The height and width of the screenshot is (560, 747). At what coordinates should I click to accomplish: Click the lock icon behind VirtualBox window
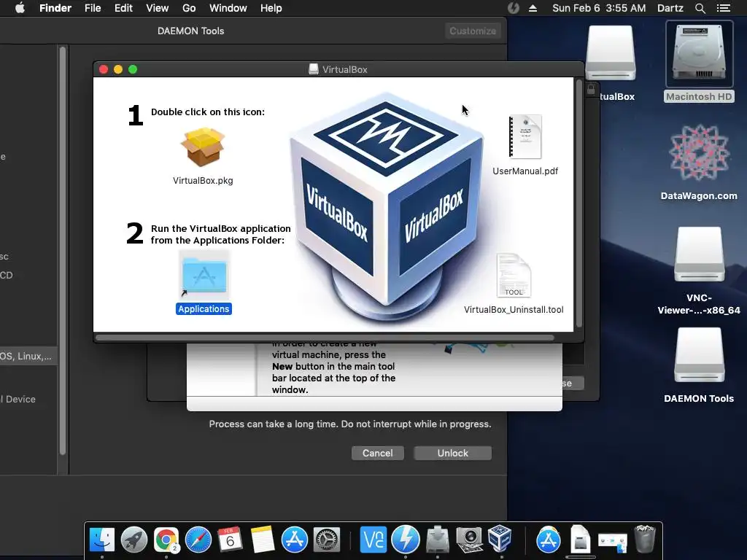click(x=591, y=89)
